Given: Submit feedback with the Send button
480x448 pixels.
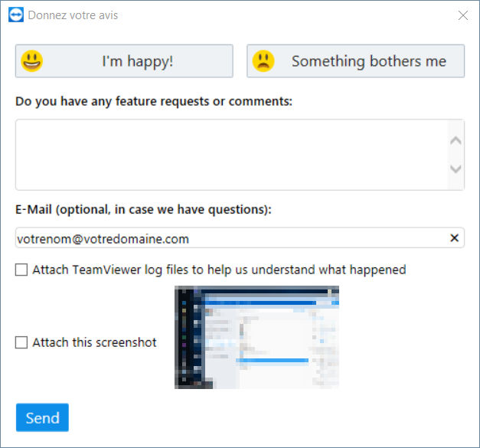Looking at the screenshot, I should (42, 417).
